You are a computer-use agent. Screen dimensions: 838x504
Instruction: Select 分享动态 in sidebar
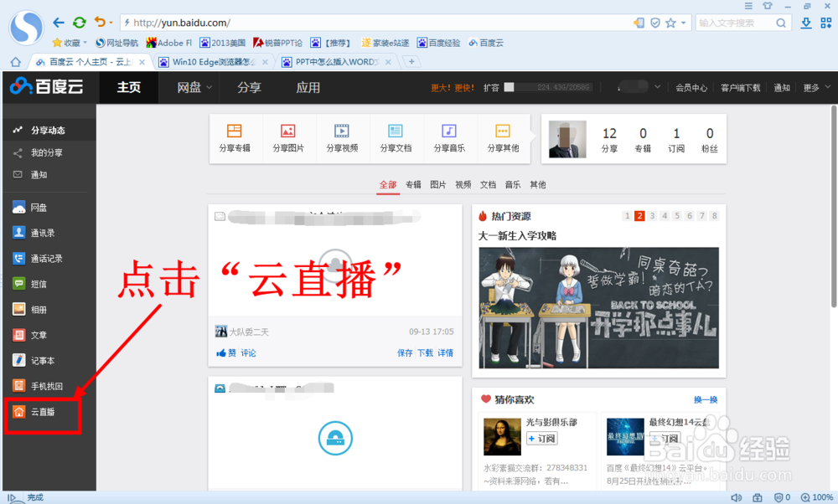(x=49, y=130)
